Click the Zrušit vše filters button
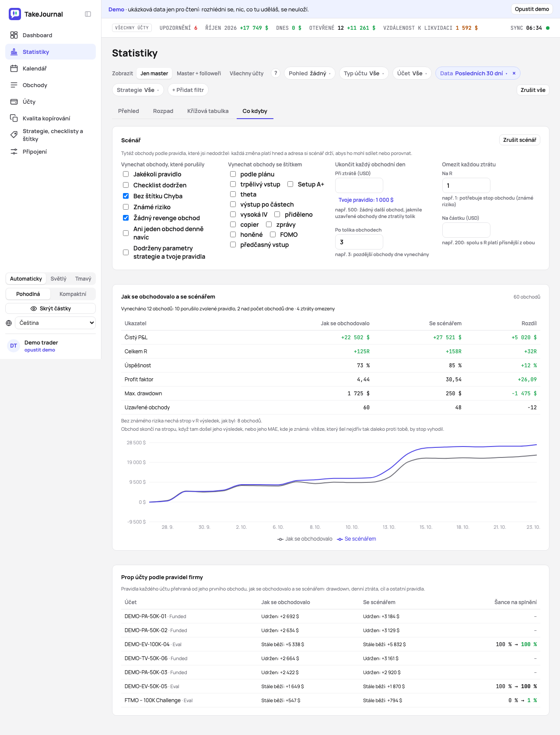 click(x=533, y=90)
